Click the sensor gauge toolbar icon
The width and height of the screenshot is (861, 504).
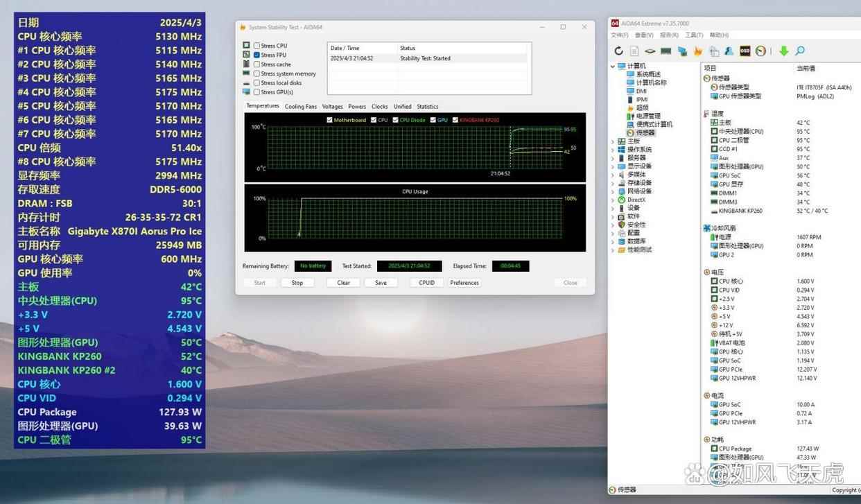coord(761,51)
